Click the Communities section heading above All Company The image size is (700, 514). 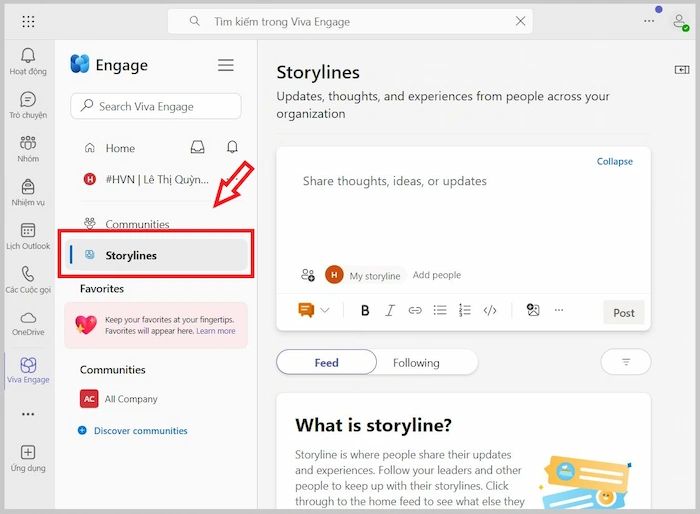[x=112, y=370]
